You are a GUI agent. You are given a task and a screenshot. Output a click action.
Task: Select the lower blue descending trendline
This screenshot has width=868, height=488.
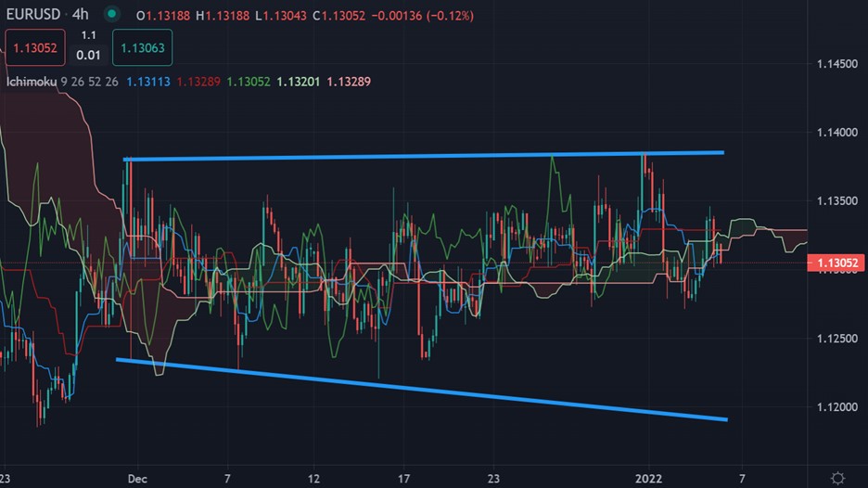[422, 390]
